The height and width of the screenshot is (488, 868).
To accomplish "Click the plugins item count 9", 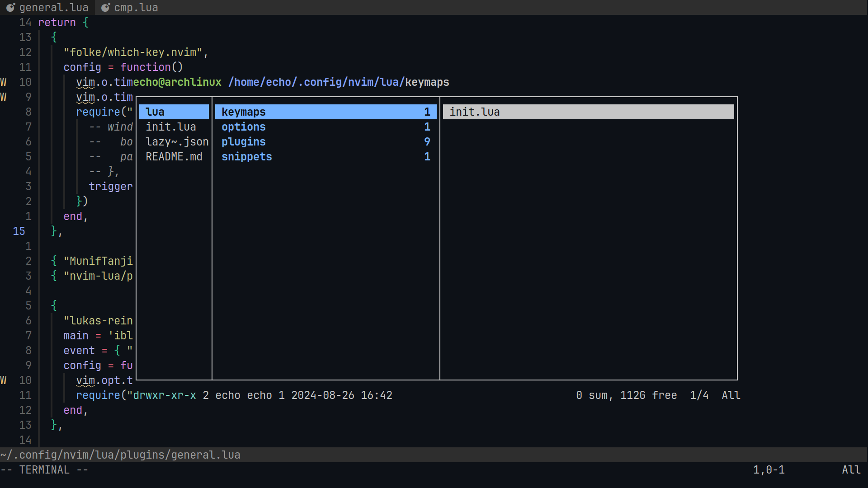I will pyautogui.click(x=427, y=142).
